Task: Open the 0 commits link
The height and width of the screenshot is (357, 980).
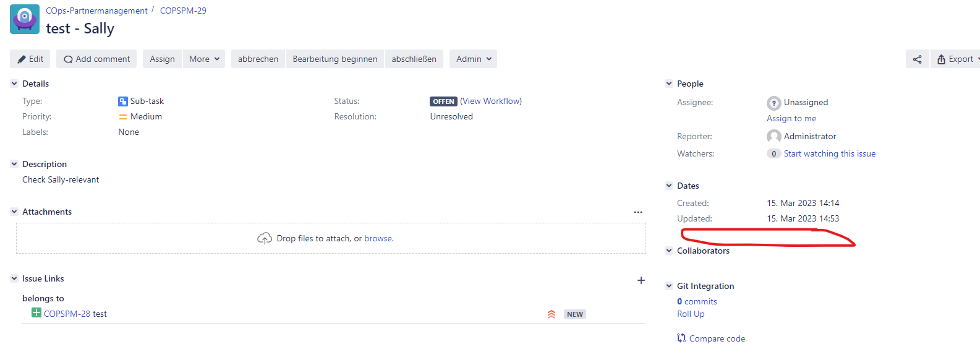Action: [x=697, y=302]
